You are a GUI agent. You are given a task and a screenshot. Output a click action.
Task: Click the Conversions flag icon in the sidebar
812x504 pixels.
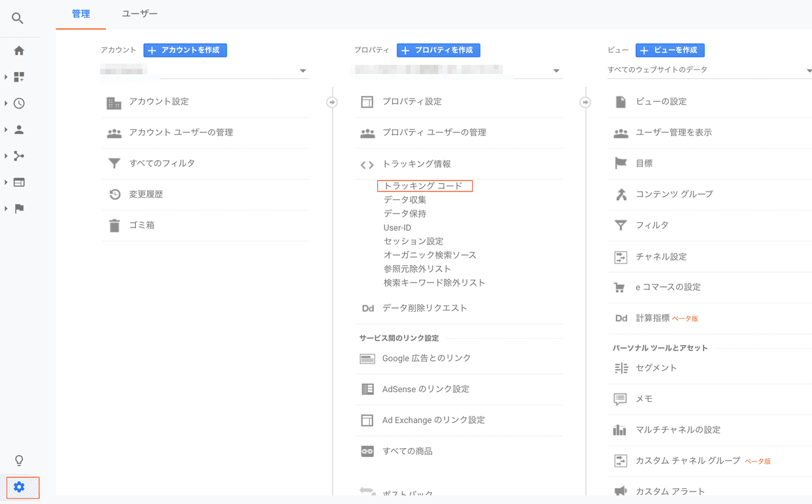point(19,208)
